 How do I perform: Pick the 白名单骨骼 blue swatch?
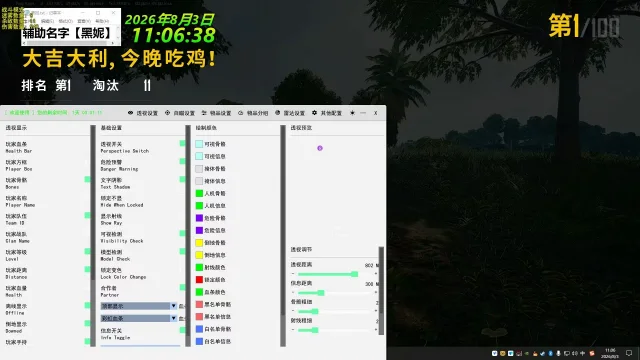(199, 329)
